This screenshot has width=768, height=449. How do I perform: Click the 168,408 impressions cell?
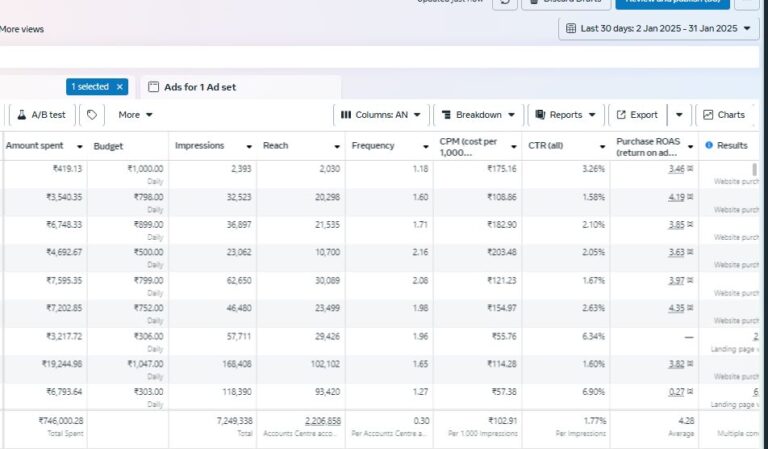coord(236,364)
